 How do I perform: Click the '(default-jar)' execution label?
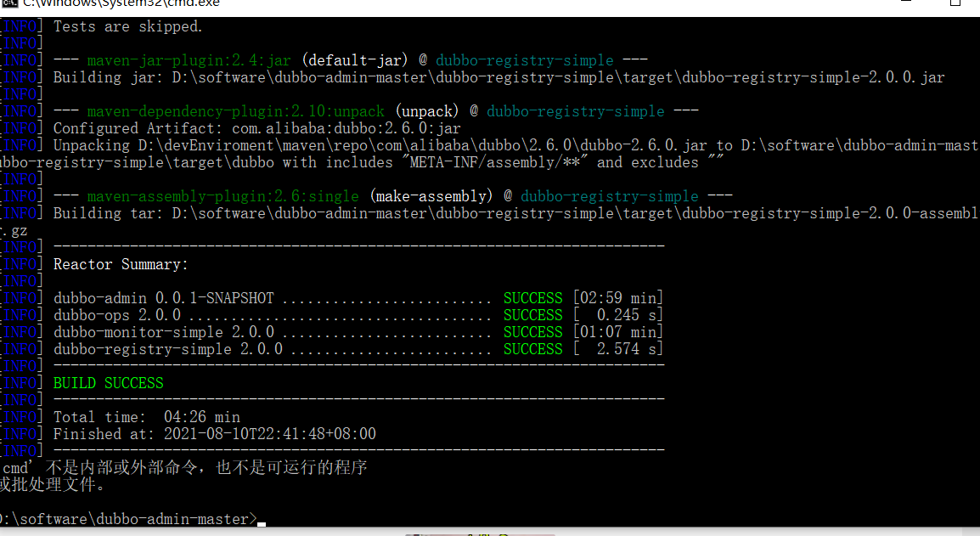click(x=354, y=60)
